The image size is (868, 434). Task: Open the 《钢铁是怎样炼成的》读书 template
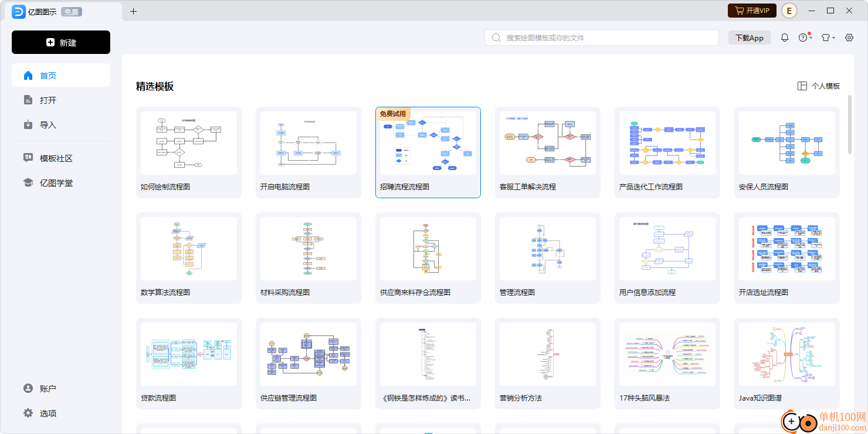coord(428,364)
